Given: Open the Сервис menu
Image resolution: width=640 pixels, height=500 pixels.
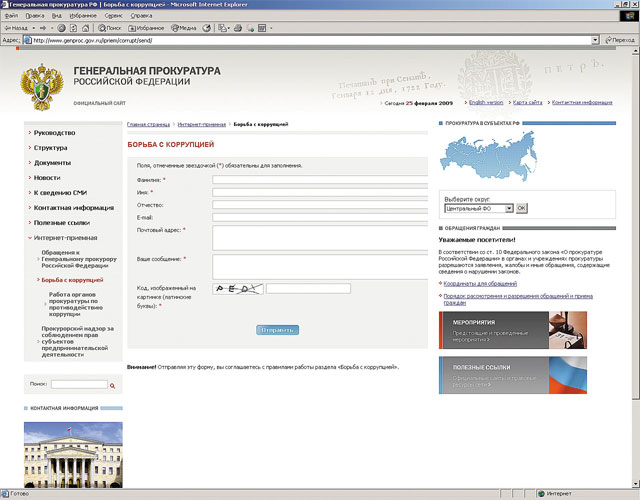Looking at the screenshot, I should pos(113,16).
